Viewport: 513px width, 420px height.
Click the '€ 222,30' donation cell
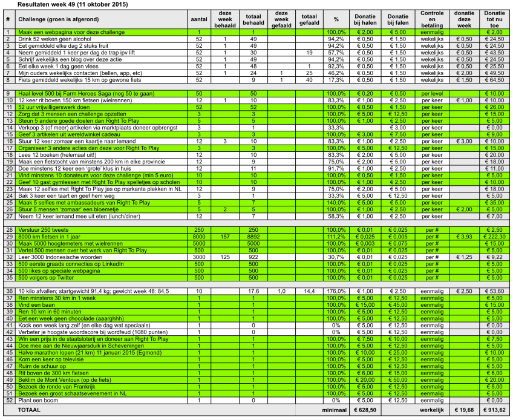[x=494, y=237]
